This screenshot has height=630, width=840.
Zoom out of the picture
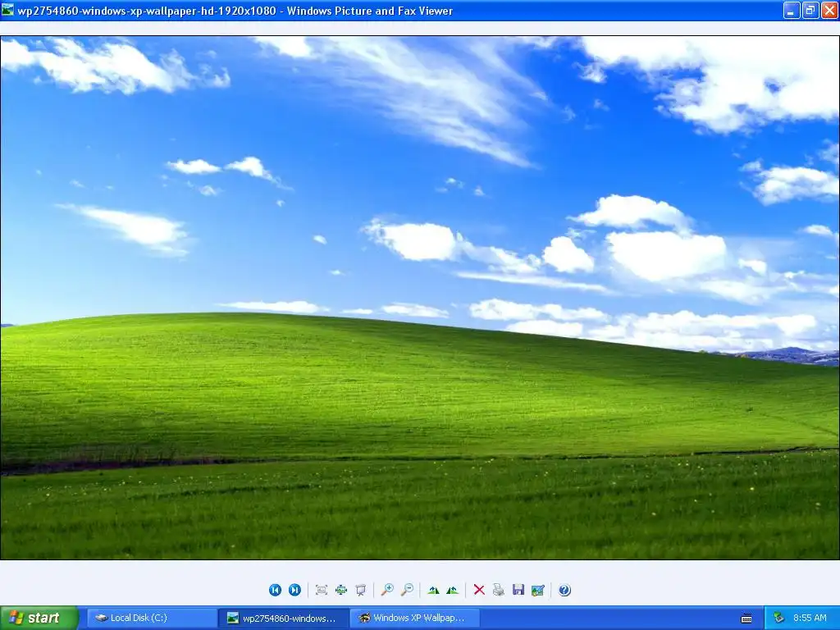click(x=407, y=590)
